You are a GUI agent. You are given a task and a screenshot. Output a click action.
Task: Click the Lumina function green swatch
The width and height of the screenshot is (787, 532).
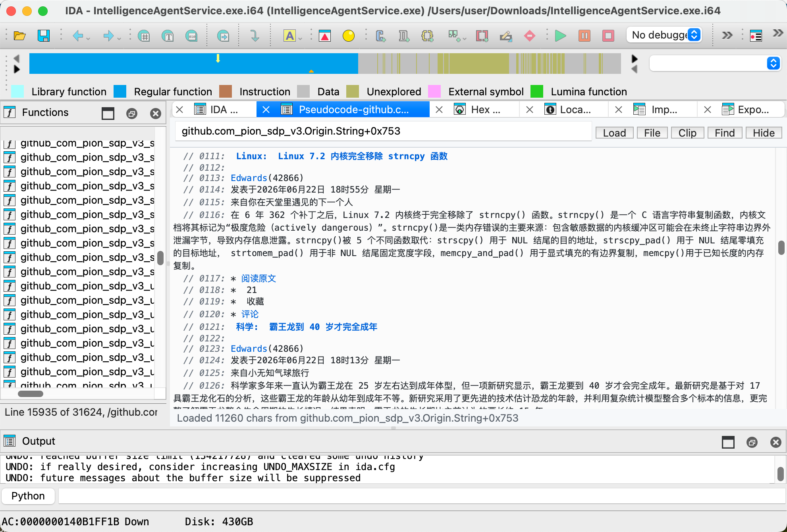pyautogui.click(x=537, y=92)
